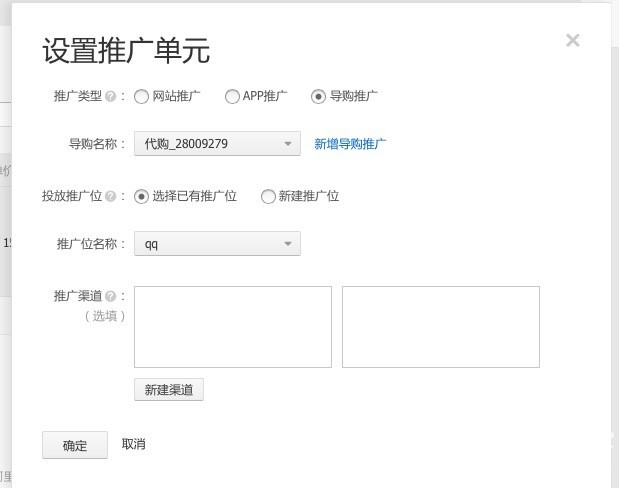Click the help icon beside 投放推广位
This screenshot has width=619, height=488.
[110, 197]
